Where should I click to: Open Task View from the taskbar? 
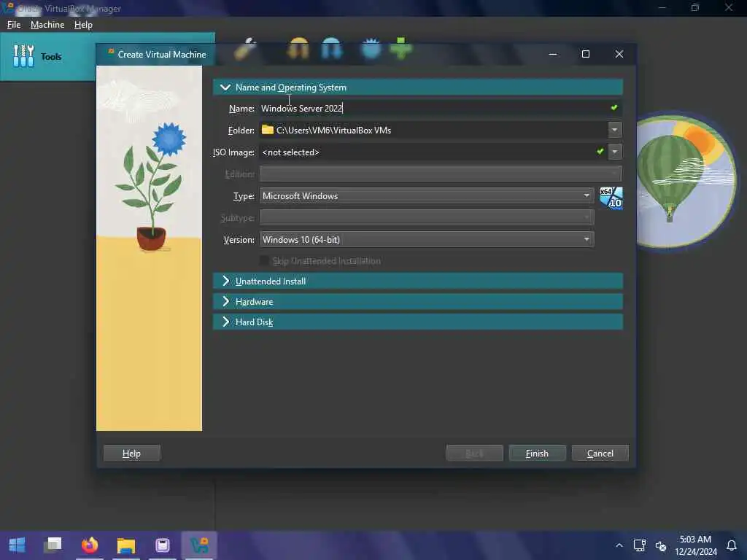53,545
